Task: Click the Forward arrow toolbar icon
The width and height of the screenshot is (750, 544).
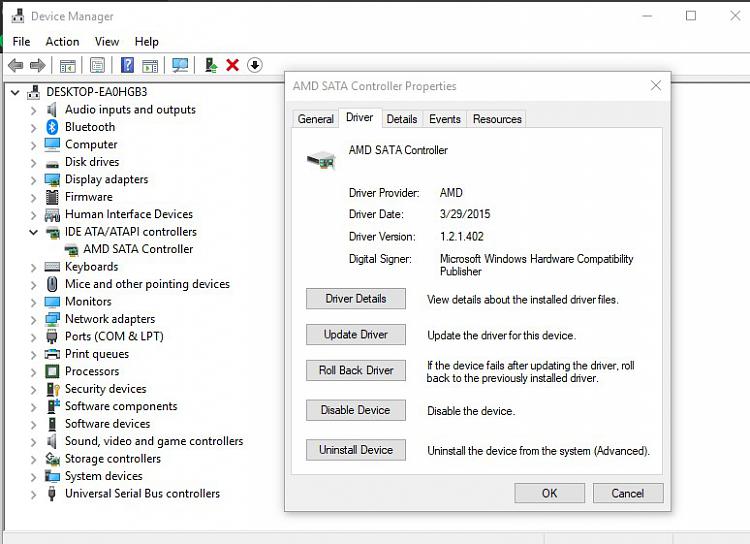Action: coord(37,65)
